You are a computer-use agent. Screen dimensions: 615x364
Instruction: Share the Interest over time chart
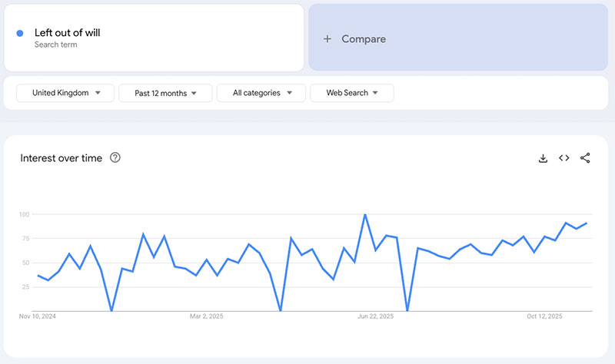[x=585, y=158]
